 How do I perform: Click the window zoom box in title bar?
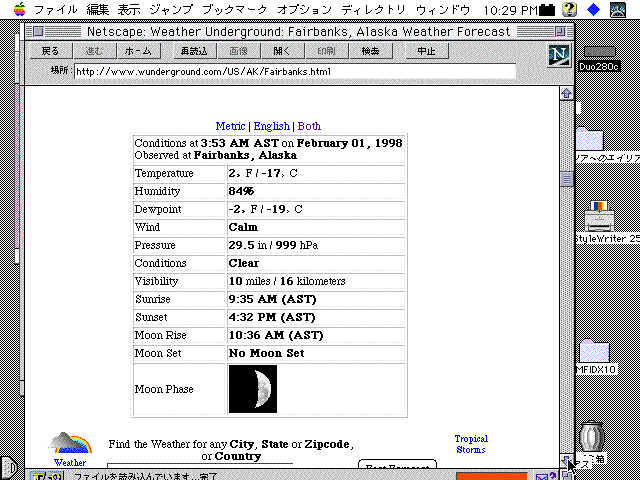560,31
